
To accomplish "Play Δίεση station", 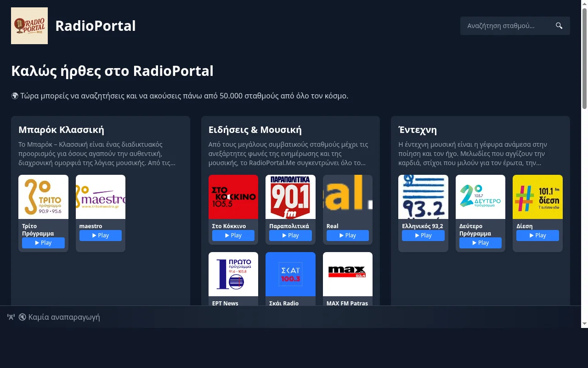I will click(x=537, y=236).
